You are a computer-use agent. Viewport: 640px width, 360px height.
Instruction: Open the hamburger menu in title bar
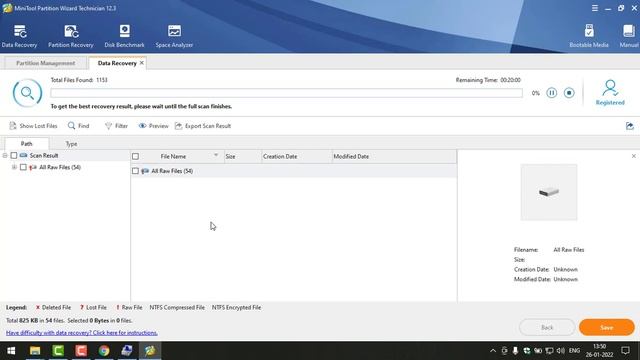click(x=595, y=8)
